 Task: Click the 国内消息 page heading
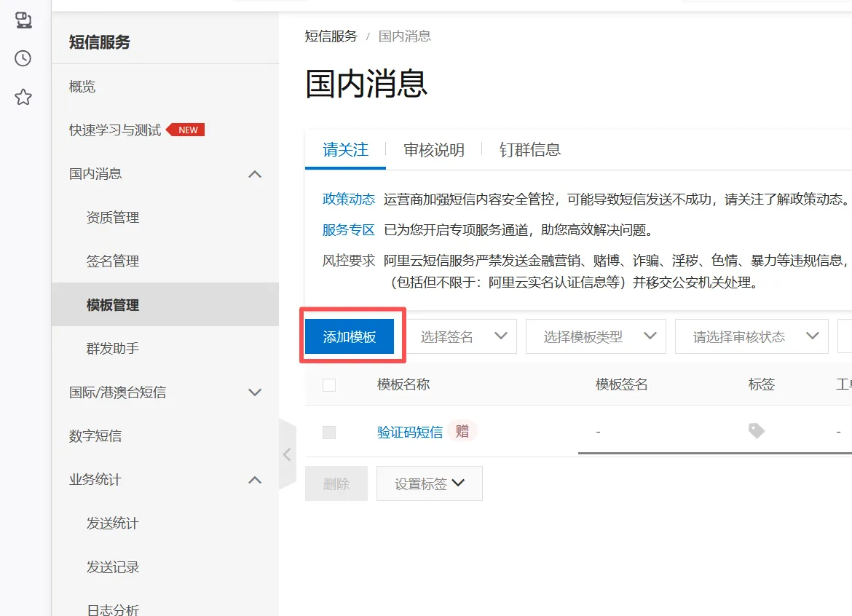[x=366, y=84]
